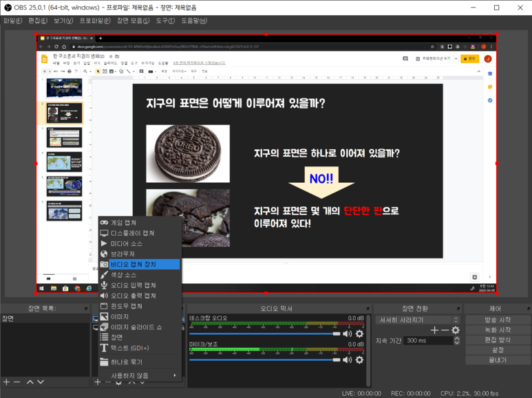Add a 브라우저 source

click(140, 254)
